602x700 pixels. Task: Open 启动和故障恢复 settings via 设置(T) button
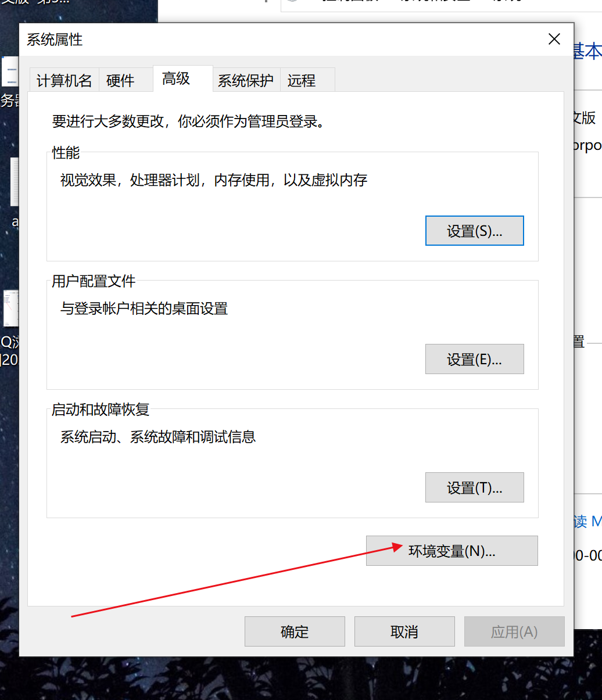474,487
